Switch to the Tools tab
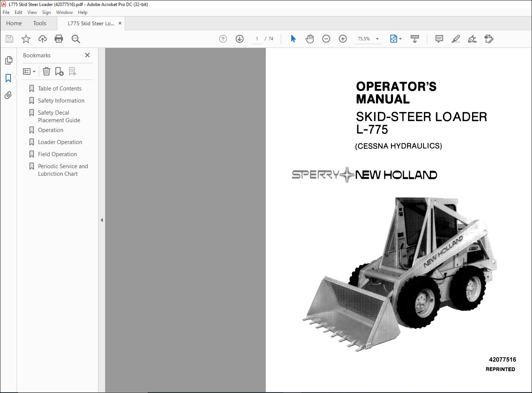532x393 pixels. [40, 23]
